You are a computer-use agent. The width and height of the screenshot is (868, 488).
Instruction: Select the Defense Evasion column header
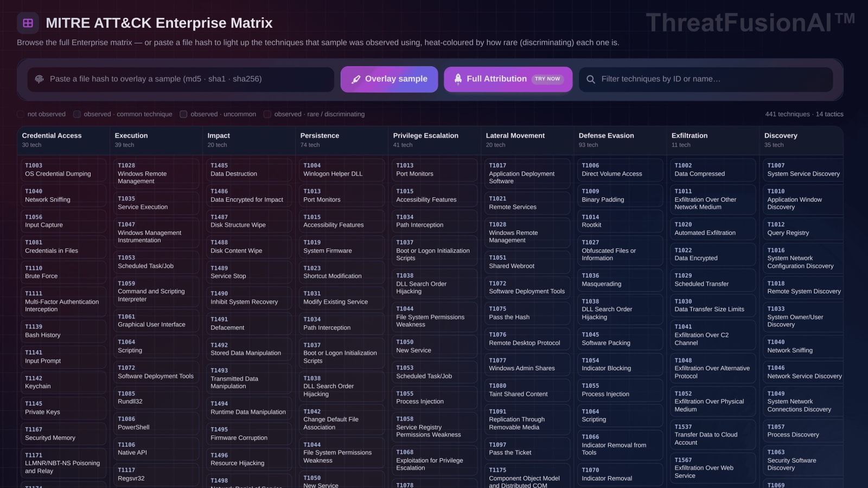point(620,140)
